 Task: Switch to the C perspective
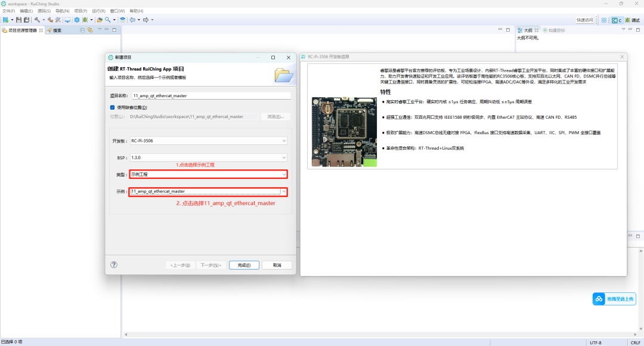click(617, 20)
